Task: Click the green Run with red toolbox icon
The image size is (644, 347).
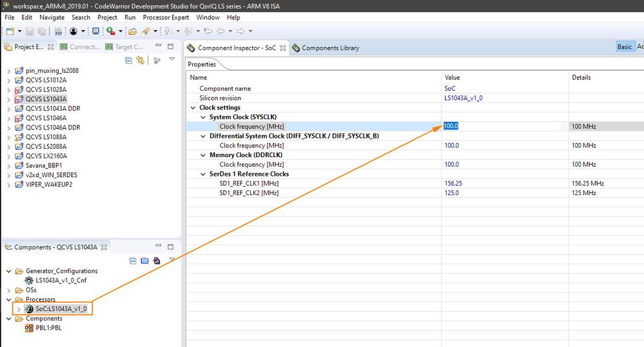Action: tap(110, 31)
